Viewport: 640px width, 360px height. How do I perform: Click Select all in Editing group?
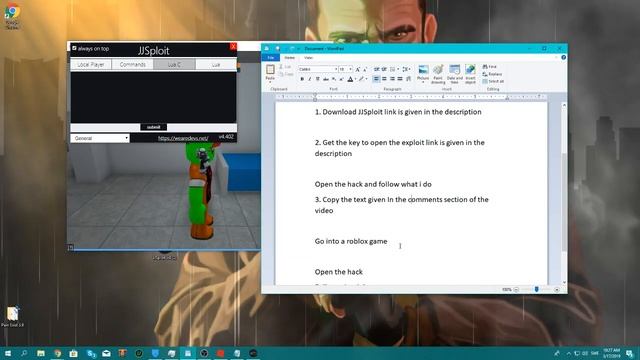pos(493,81)
